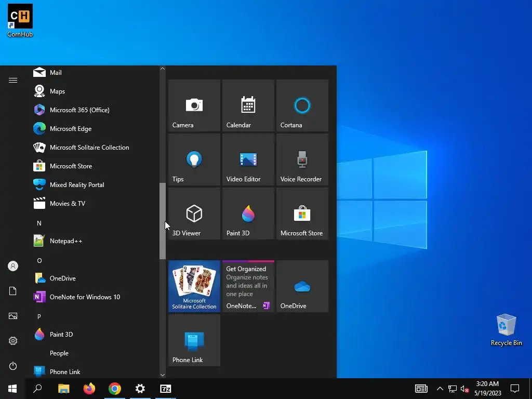The width and height of the screenshot is (532, 399).
Task: Open the user account icon in Start
Action: coord(13,266)
